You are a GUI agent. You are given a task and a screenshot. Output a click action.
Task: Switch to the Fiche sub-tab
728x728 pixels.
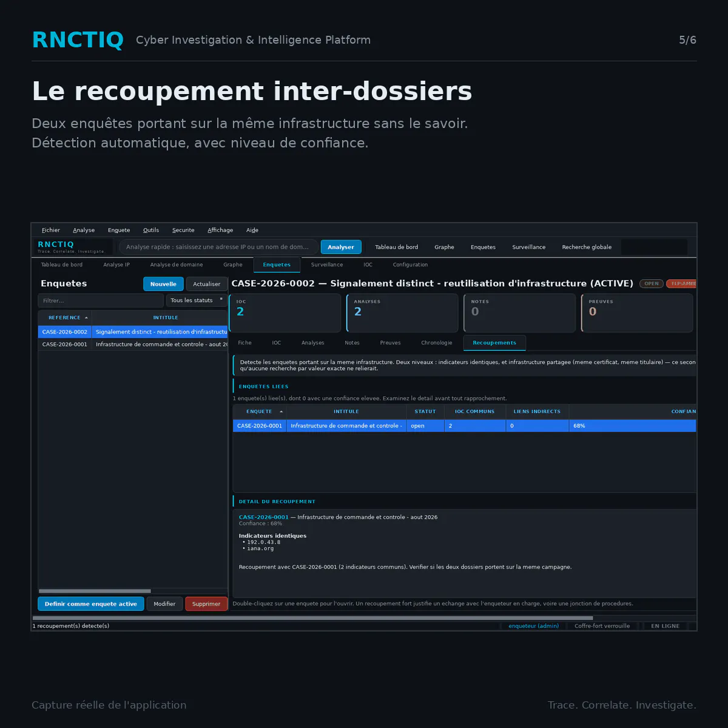(x=244, y=343)
